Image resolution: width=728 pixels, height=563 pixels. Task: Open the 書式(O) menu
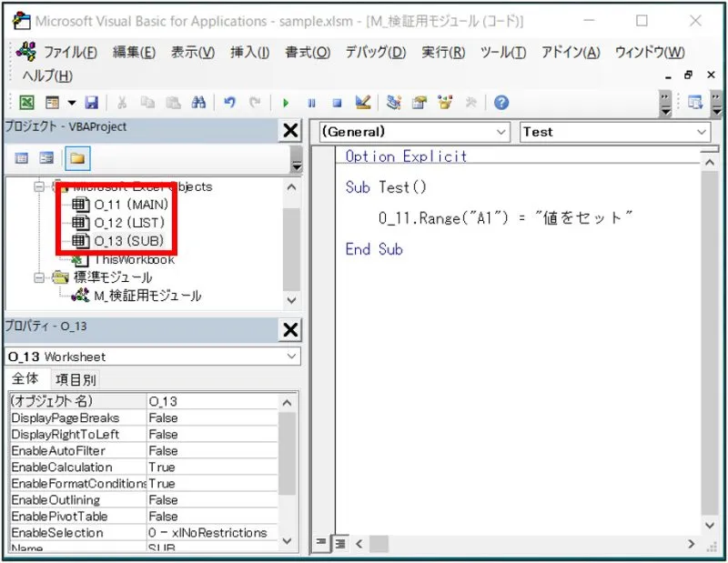point(308,52)
